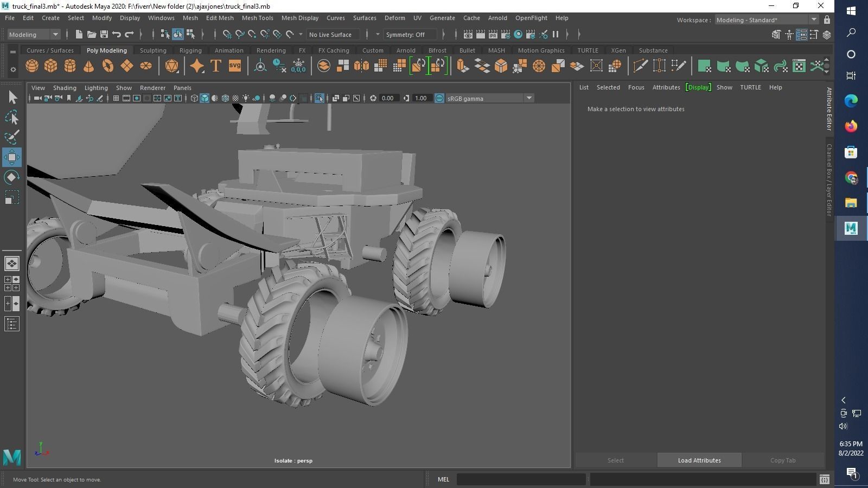
Task: Open the Modeling menu set dropdown
Action: [34, 34]
